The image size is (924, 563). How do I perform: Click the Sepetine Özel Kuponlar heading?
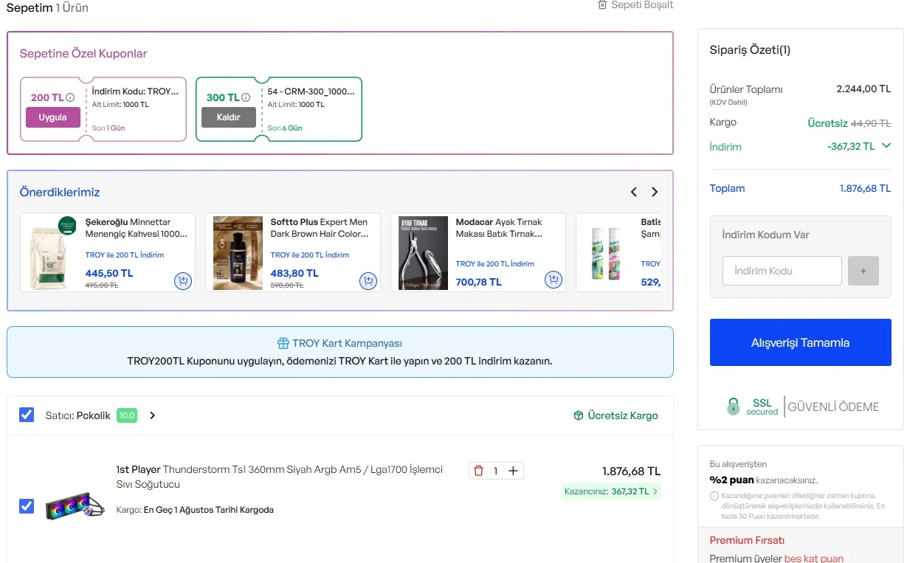[83, 53]
